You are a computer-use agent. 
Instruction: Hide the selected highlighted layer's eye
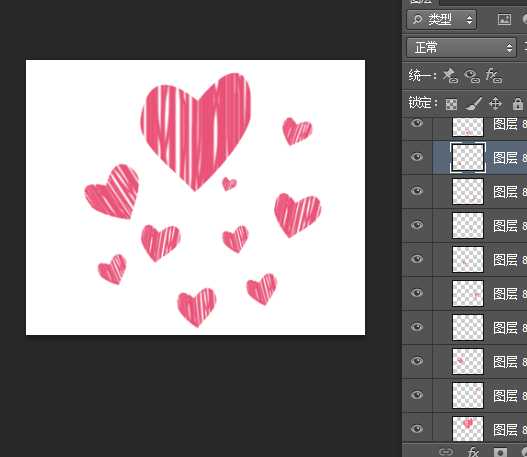(x=417, y=157)
